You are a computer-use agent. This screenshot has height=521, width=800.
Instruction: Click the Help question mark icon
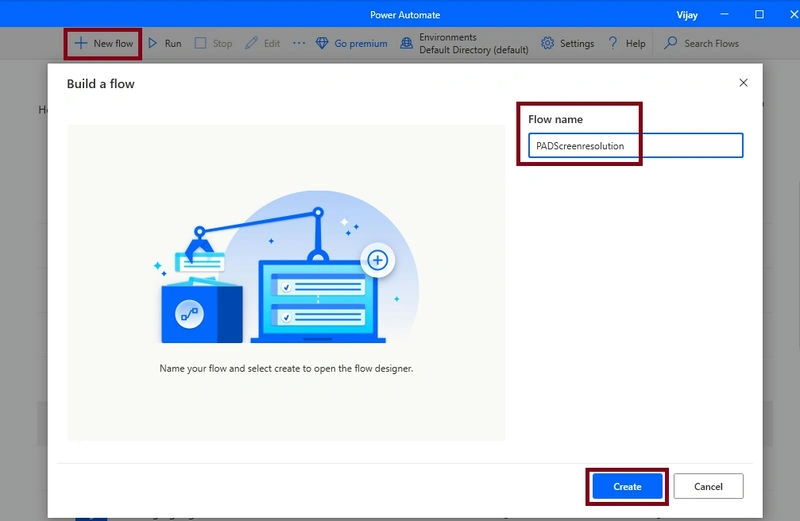click(613, 43)
